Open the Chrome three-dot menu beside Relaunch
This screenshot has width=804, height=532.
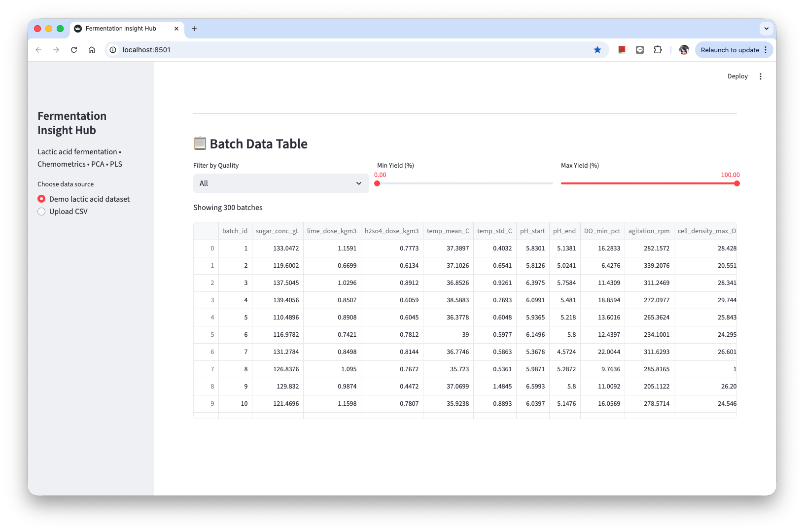click(x=766, y=50)
